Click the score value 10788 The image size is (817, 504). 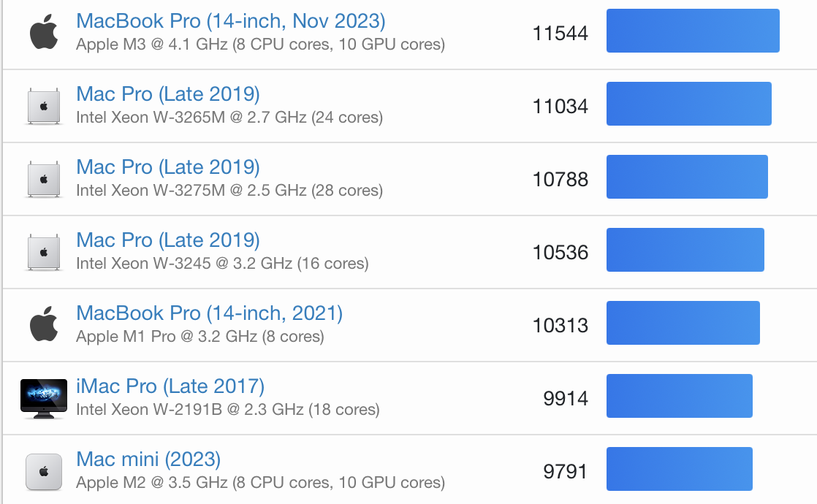point(560,180)
